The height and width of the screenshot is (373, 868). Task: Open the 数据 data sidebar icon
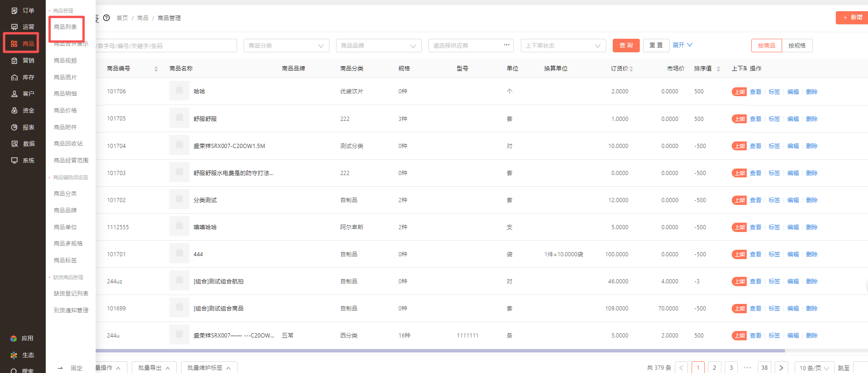[14, 144]
